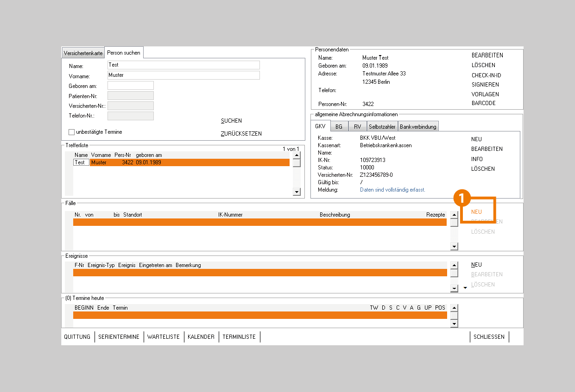The width and height of the screenshot is (575, 392).
Task: Open BARCODE for the selected person
Action: 483,103
